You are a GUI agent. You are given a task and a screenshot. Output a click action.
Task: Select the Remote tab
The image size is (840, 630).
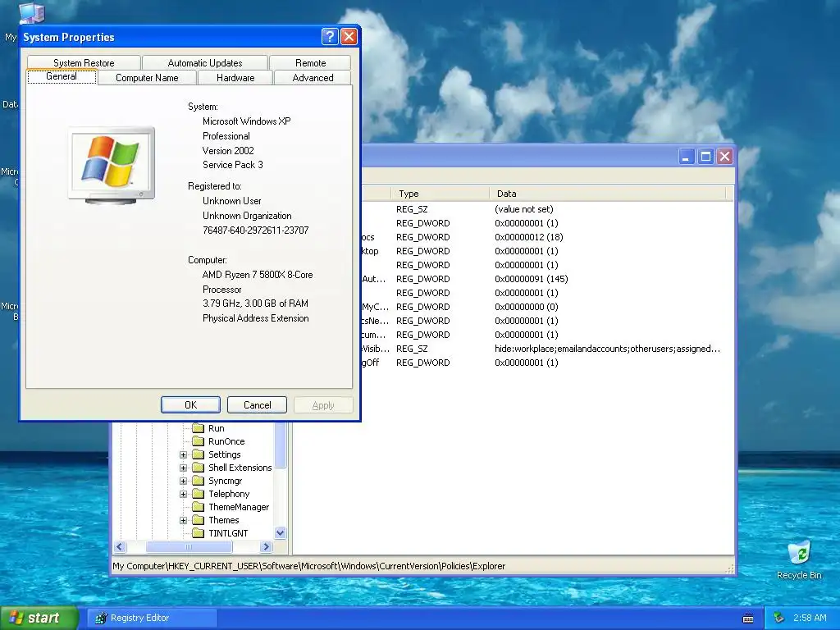310,62
